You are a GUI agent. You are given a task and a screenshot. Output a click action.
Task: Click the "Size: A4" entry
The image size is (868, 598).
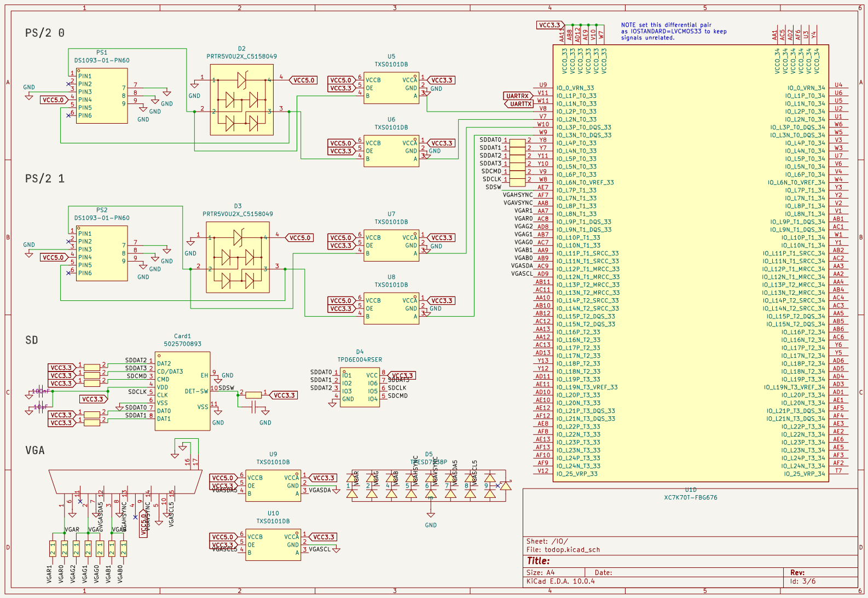(x=541, y=573)
